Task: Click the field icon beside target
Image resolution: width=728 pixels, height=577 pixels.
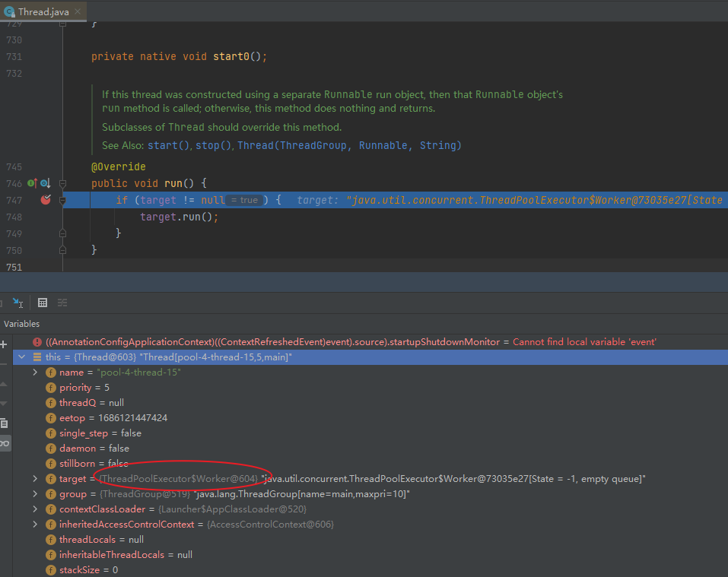Action: [51, 479]
